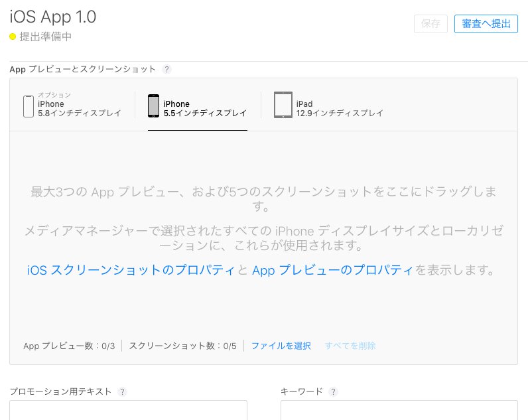Click the 保存 button
Image resolution: width=528 pixels, height=420 pixels.
click(430, 24)
